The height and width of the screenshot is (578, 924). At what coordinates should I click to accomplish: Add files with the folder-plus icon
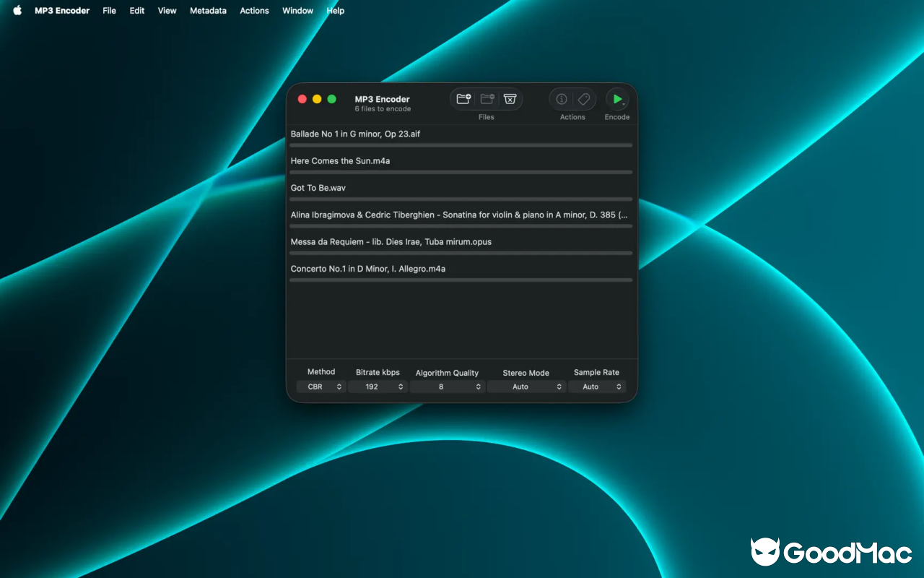[463, 99]
